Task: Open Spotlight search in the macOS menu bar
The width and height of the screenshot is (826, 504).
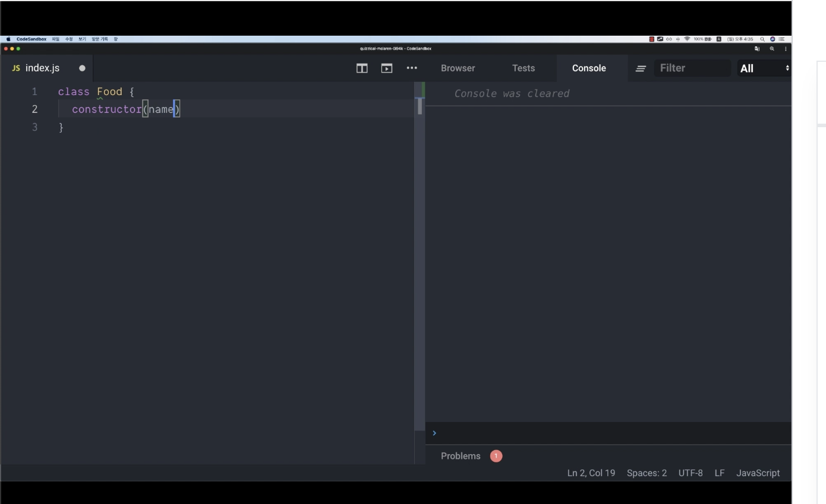Action: coord(762,39)
